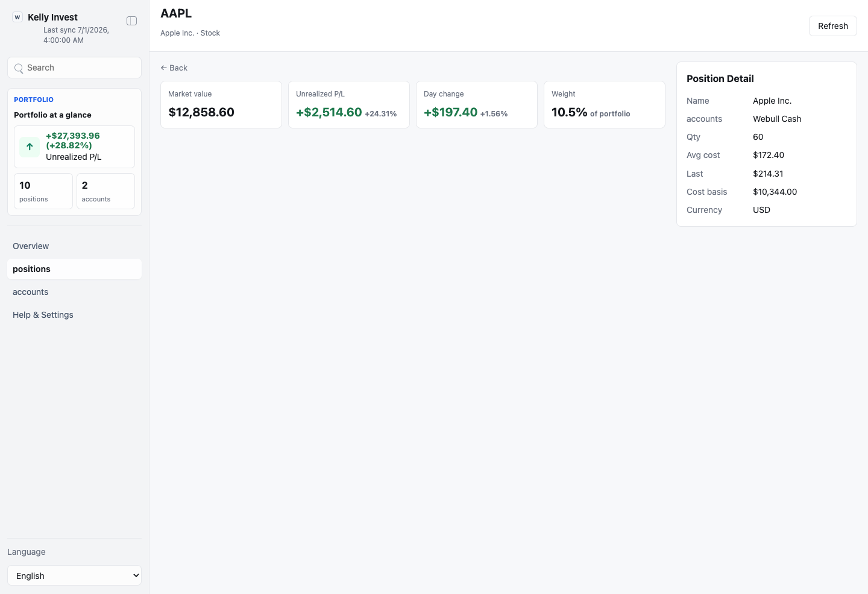Click the portfolio Unrealized P/L summary box
The image size is (868, 594).
click(74, 147)
